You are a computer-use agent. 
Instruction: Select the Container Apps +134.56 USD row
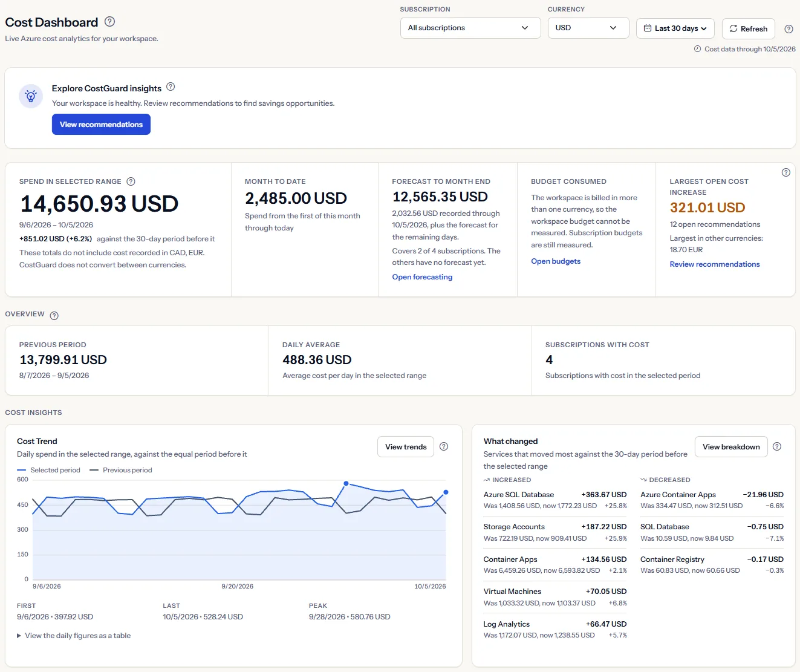point(555,565)
